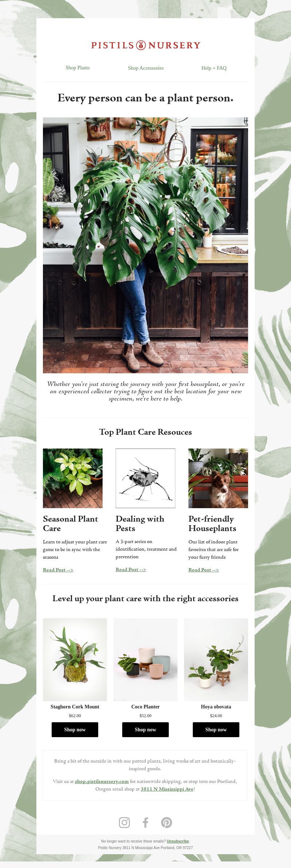Open Shop Plants in the navigation
Screen dimensions: 291x868
point(77,68)
